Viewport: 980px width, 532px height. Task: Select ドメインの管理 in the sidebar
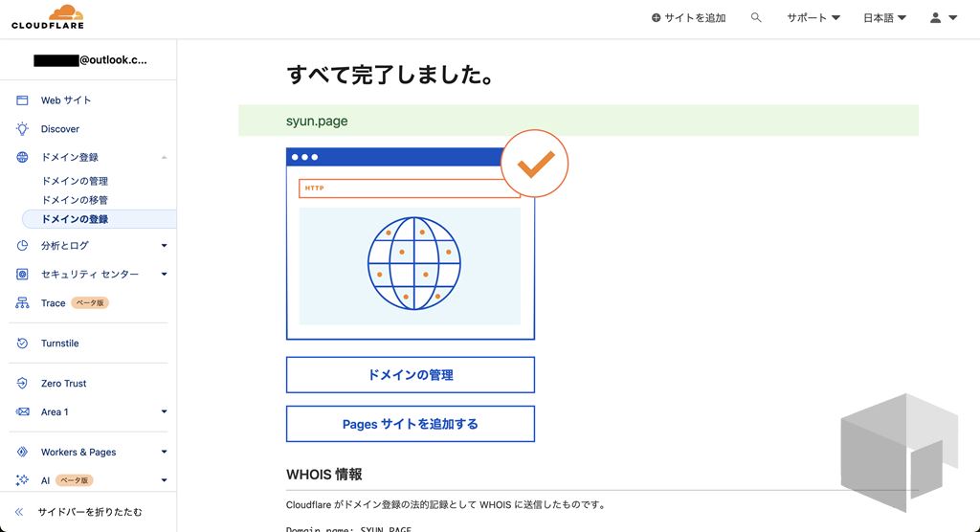(75, 181)
